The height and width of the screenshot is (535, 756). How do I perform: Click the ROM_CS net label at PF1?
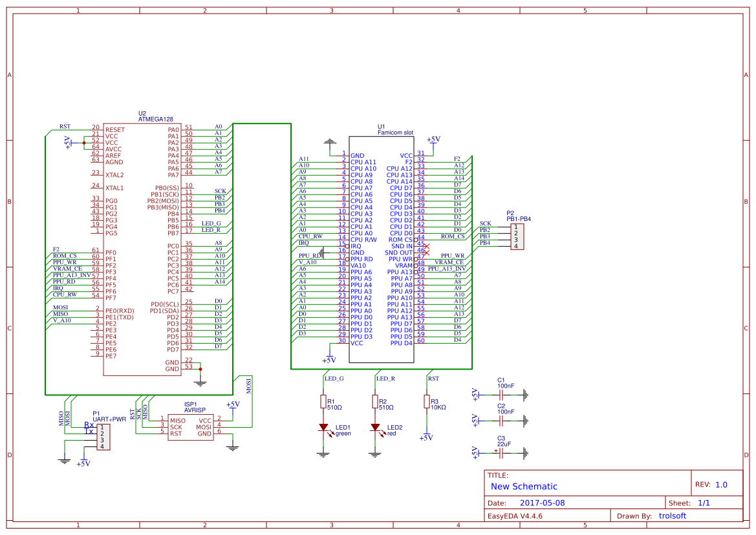click(x=65, y=256)
